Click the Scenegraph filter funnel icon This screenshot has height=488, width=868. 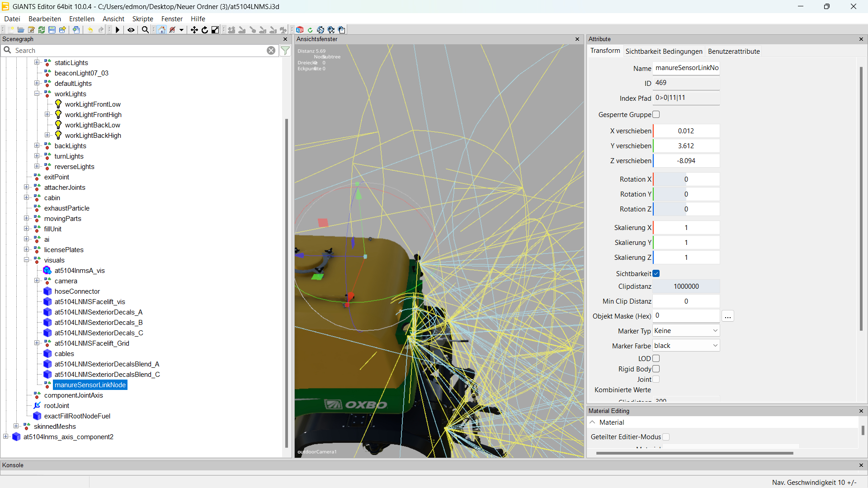(285, 51)
